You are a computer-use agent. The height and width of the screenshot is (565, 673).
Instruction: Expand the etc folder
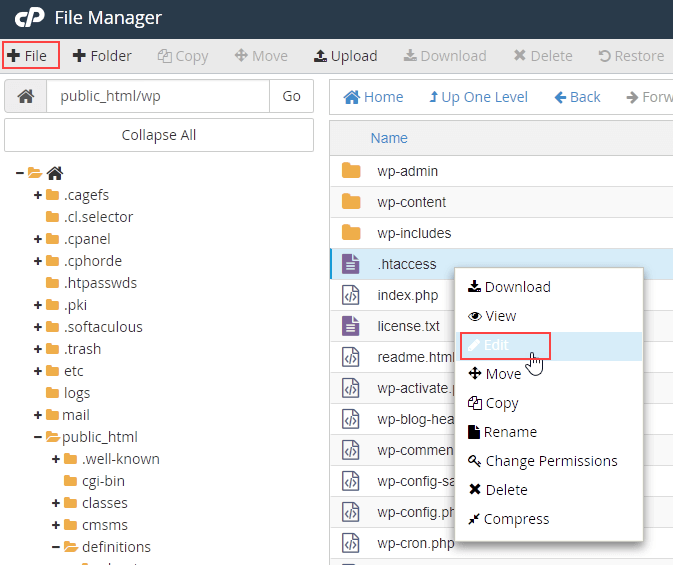pyautogui.click(x=38, y=371)
